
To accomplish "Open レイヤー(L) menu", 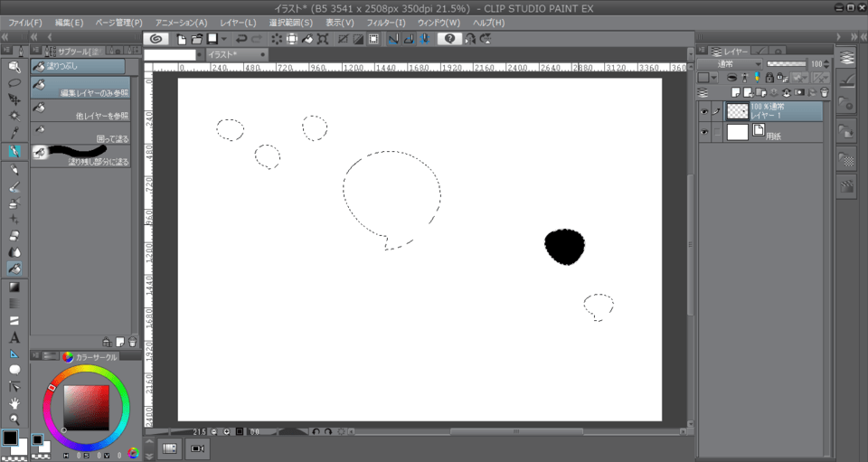I will 238,23.
